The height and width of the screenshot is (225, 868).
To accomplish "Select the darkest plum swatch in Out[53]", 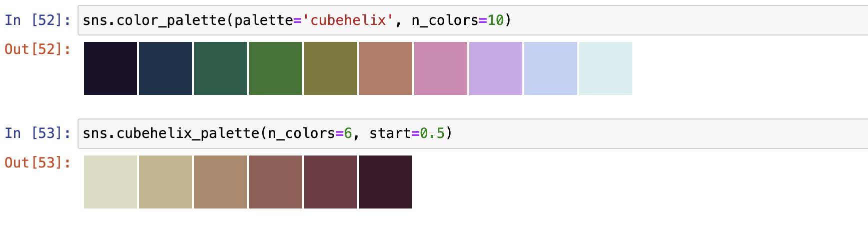I will click(x=386, y=182).
